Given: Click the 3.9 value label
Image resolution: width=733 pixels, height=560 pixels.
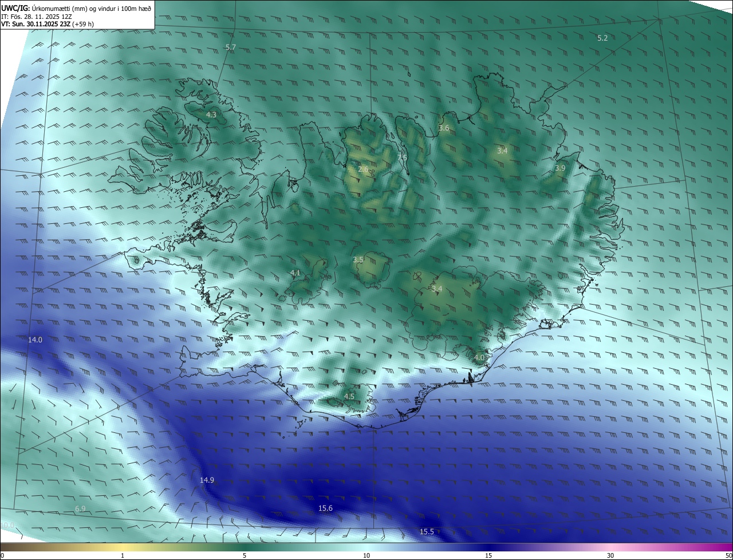Looking at the screenshot, I should tap(560, 168).
